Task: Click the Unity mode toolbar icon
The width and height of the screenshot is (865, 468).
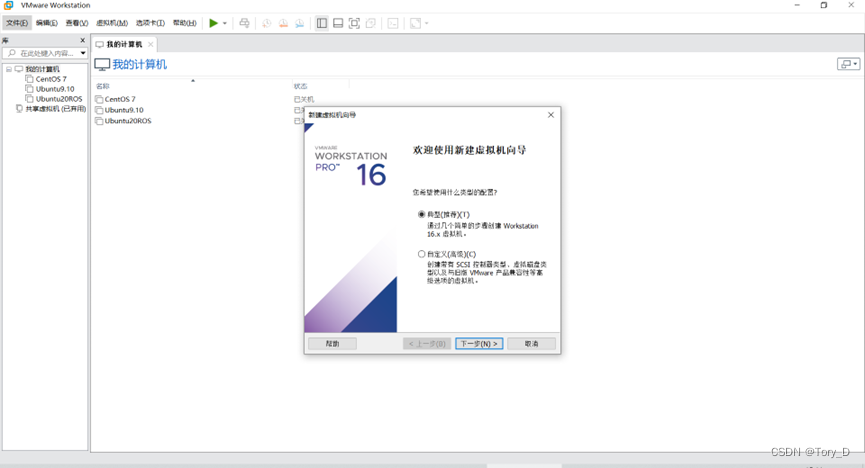Action: 371,23
